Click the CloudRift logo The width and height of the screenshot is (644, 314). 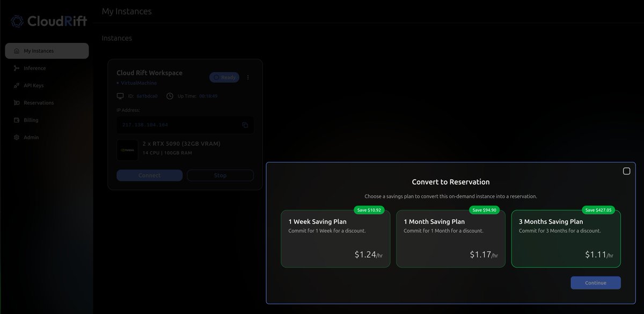(x=48, y=22)
